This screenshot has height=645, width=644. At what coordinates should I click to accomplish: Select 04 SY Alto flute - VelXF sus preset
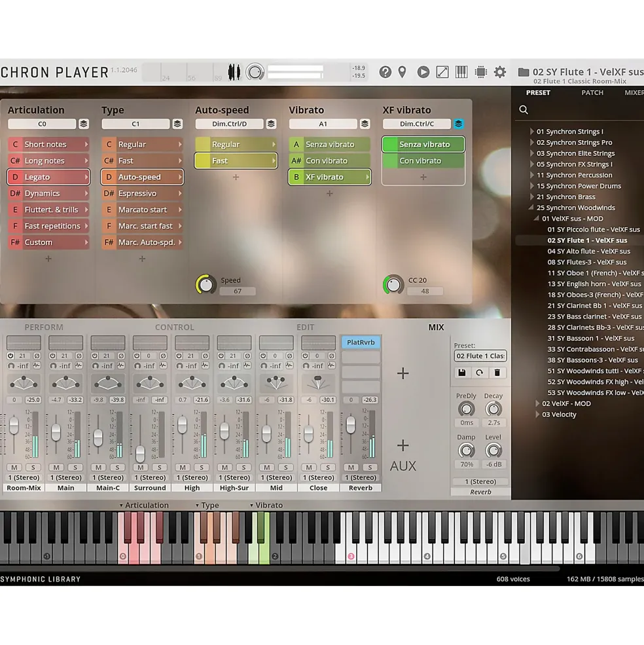pos(588,251)
